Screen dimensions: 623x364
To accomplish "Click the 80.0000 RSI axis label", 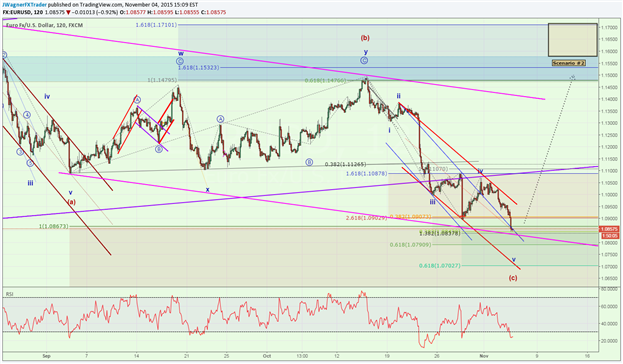I will coord(609,289).
